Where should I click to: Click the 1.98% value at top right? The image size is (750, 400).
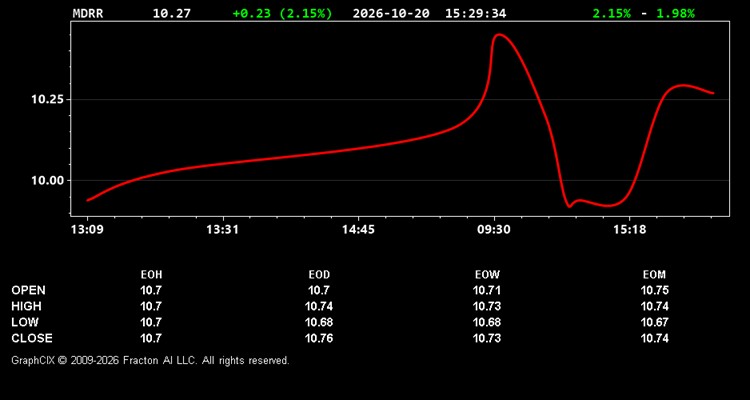[675, 13]
